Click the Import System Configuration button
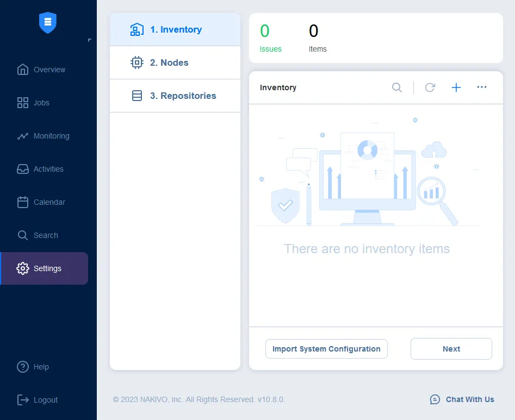This screenshot has width=515, height=420. point(326,349)
